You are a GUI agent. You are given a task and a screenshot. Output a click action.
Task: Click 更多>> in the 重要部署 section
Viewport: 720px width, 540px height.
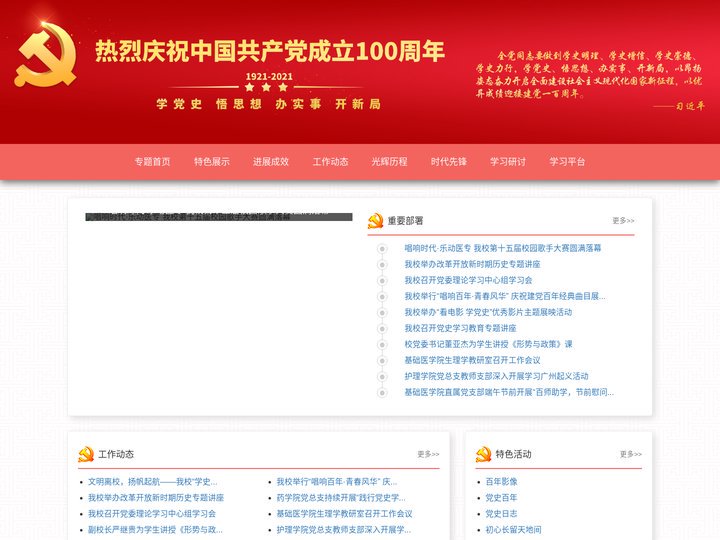(x=623, y=221)
